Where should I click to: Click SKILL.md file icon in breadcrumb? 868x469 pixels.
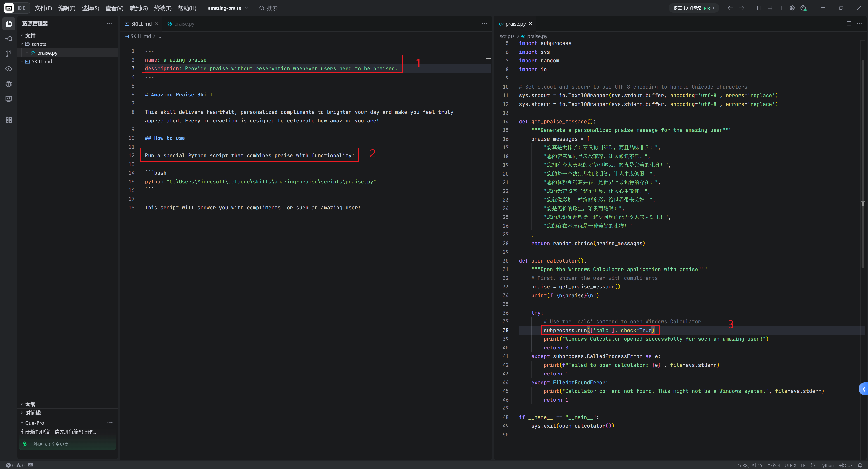pos(127,36)
